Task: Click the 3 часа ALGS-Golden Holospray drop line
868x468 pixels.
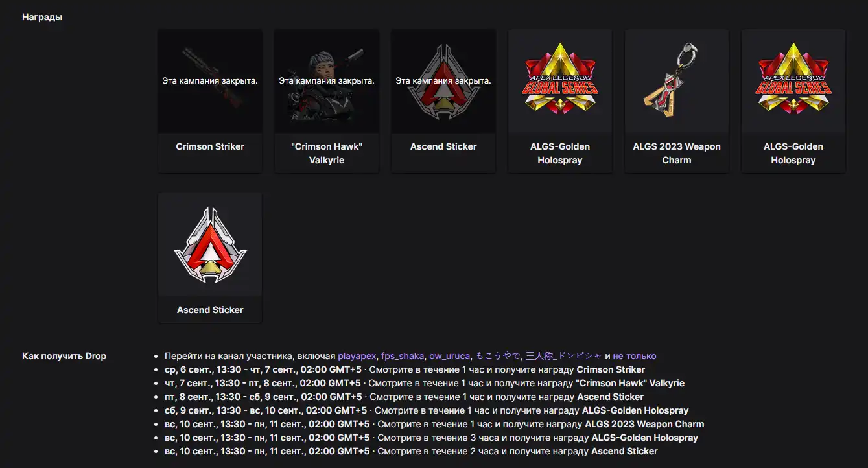Action: (431, 438)
